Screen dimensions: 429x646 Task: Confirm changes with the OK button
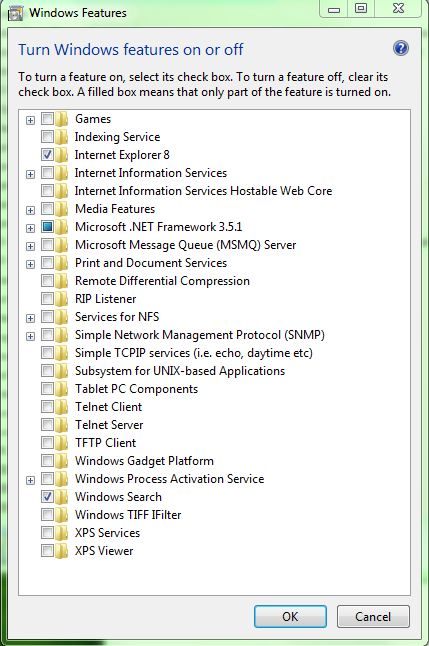290,616
